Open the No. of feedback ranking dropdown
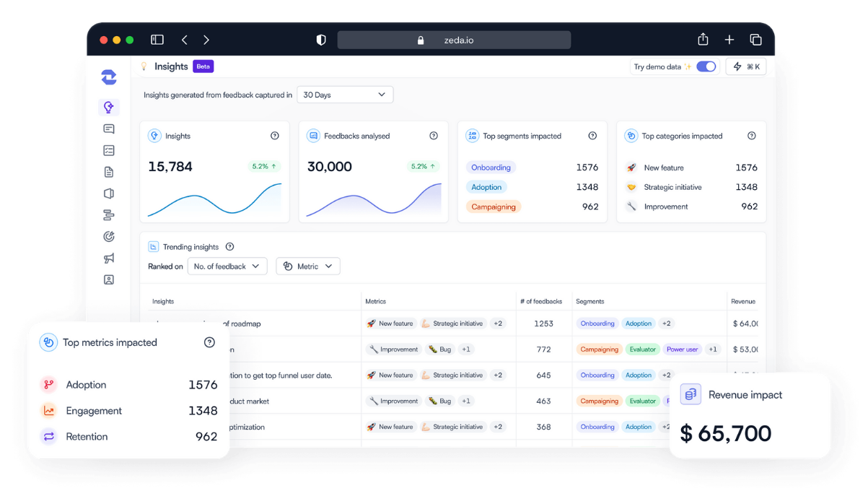This screenshot has height=491, width=868. pyautogui.click(x=227, y=266)
